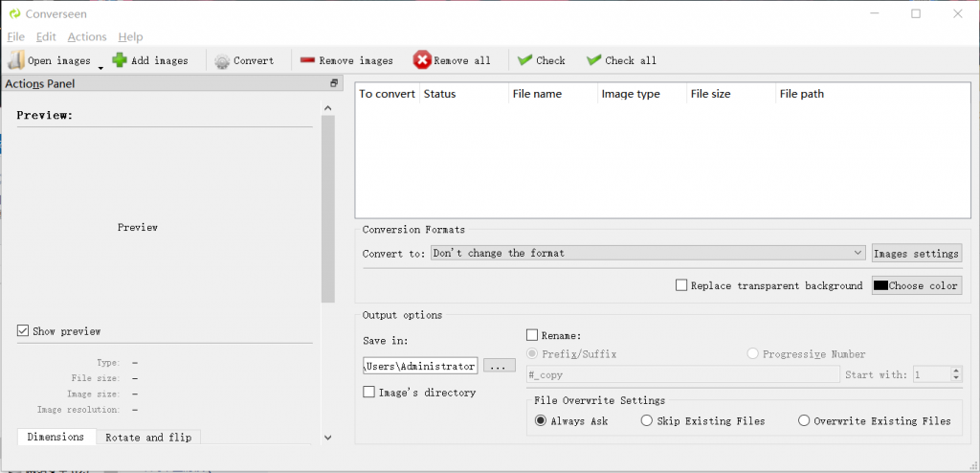Click the green plus Add images icon
The width and height of the screenshot is (980, 473).
pyautogui.click(x=120, y=60)
